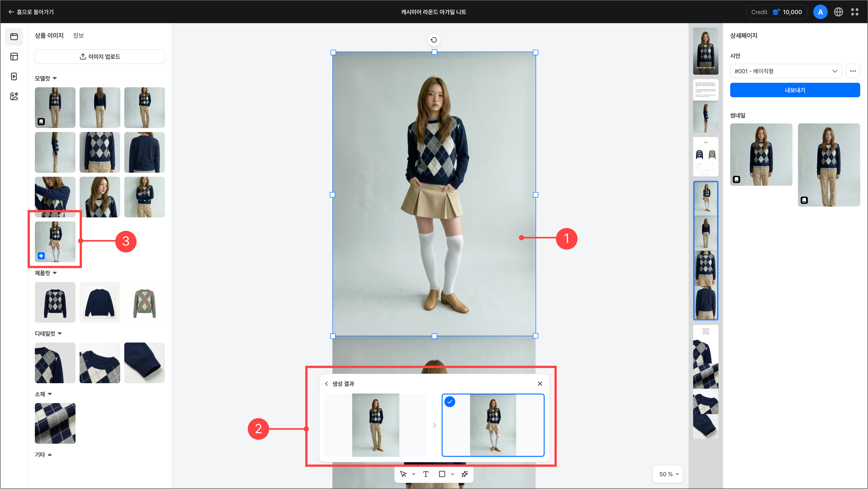Image resolution: width=868 pixels, height=489 pixels.
Task: Toggle the blue checkmark on generated result
Action: [x=450, y=402]
